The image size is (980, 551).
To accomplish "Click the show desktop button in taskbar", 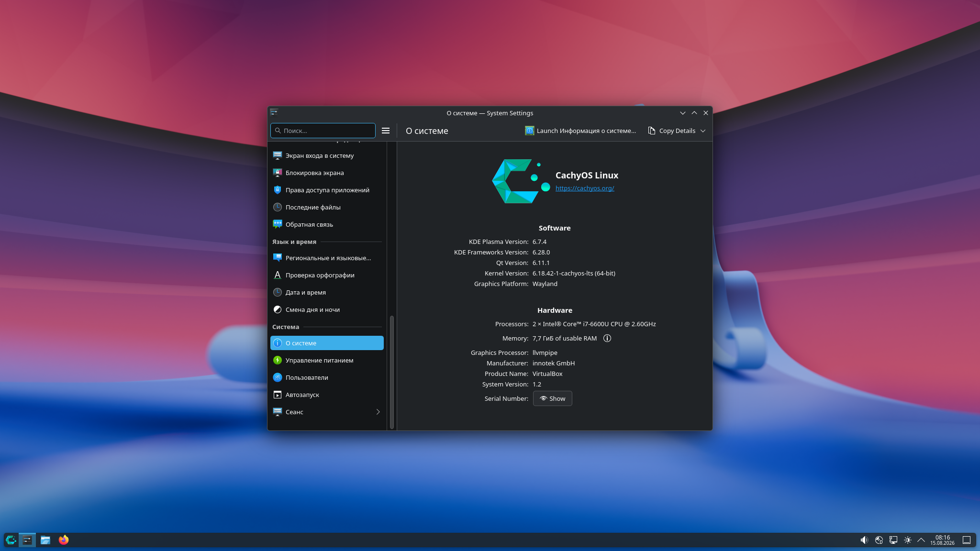I will click(x=967, y=540).
